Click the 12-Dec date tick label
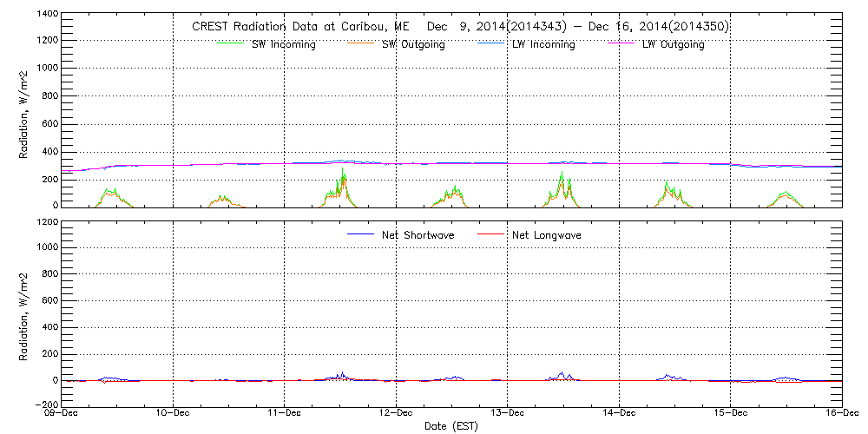Viewport: 868px width, 434px height. point(396,414)
